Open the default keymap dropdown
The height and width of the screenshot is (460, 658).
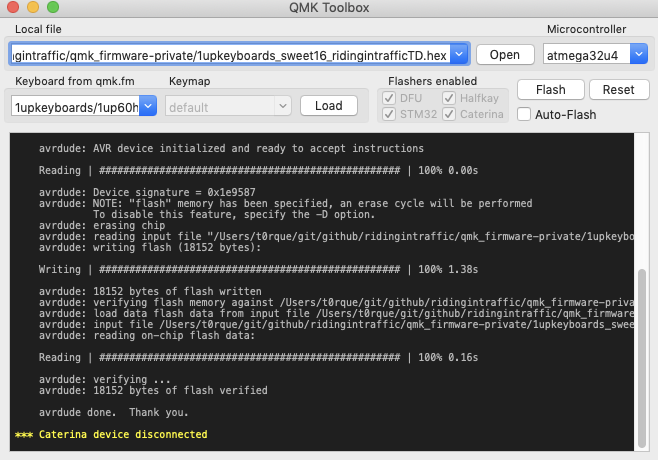(x=282, y=106)
